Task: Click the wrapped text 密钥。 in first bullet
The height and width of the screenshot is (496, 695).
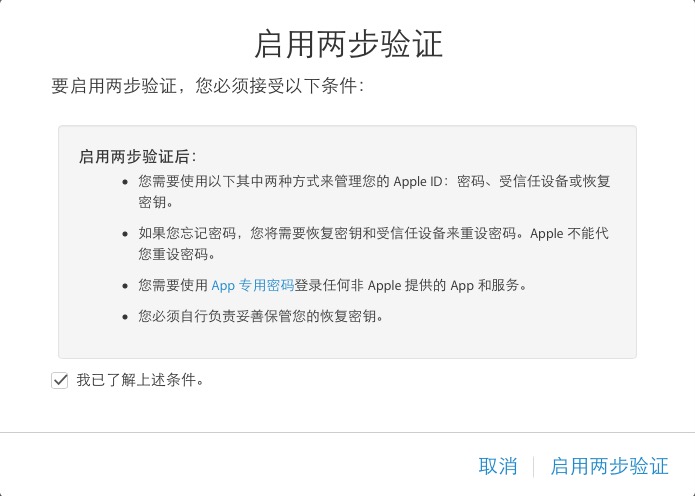Action: tap(156, 202)
